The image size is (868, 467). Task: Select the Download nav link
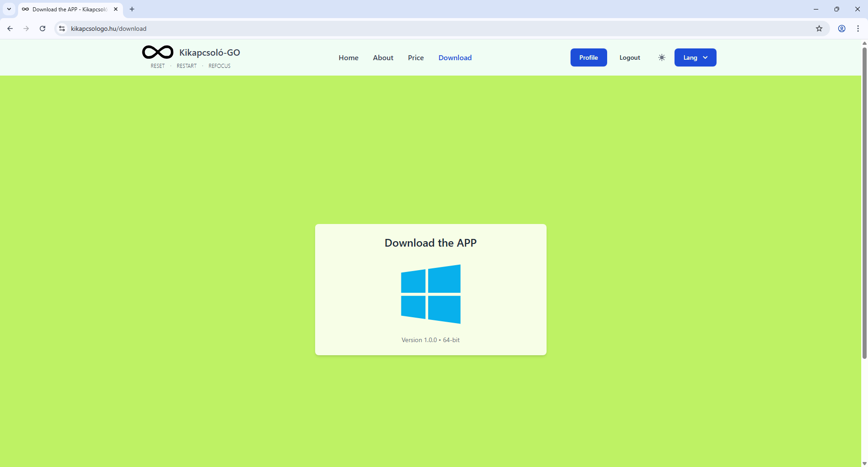455,57
